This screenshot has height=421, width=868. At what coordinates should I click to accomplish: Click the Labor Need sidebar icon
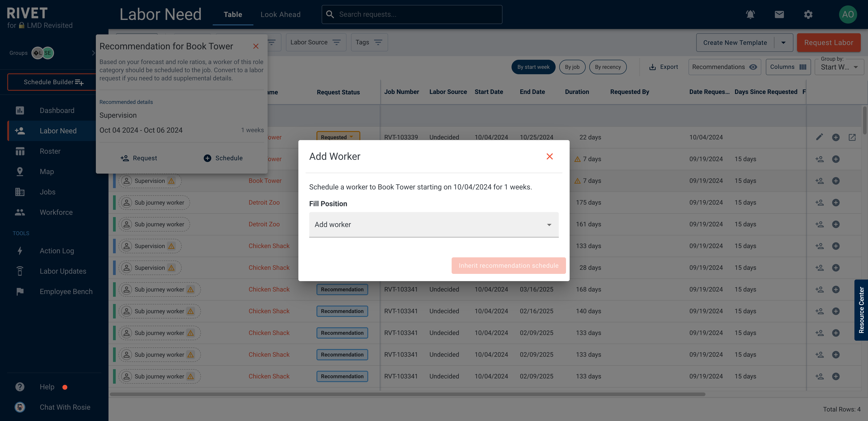(x=19, y=131)
